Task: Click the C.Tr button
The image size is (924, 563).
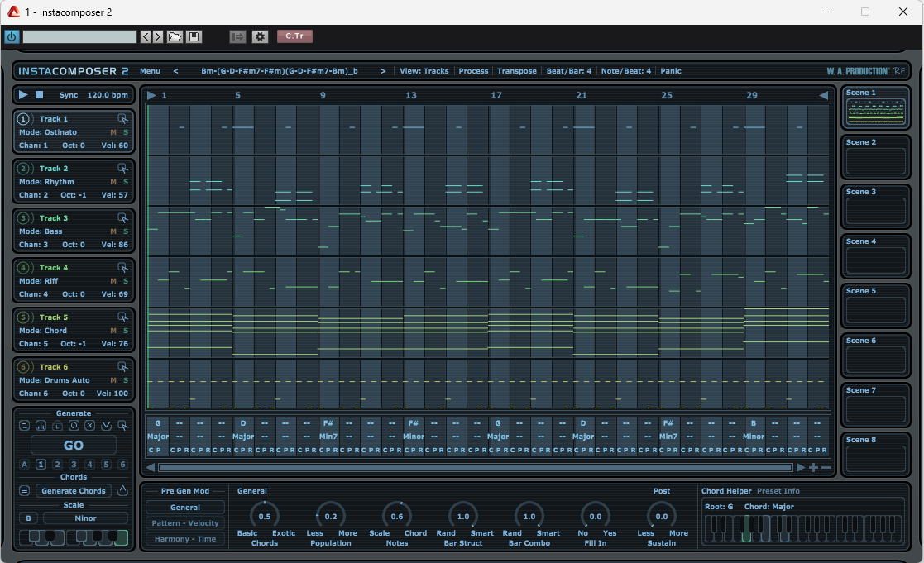Action: (x=294, y=36)
